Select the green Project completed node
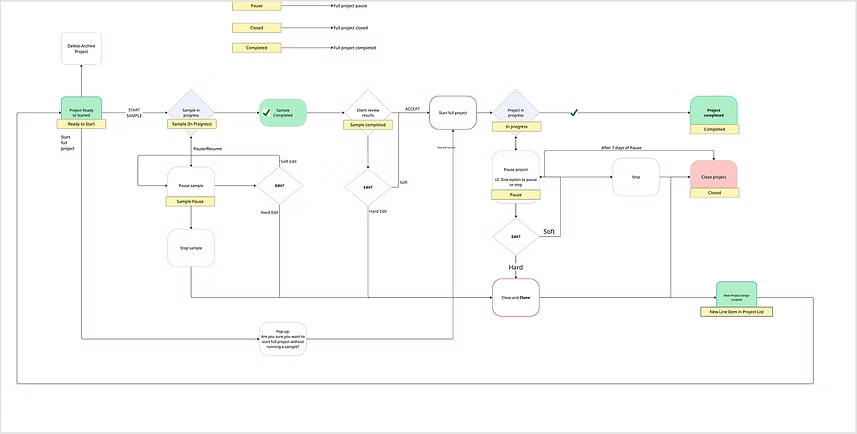 coord(714,111)
